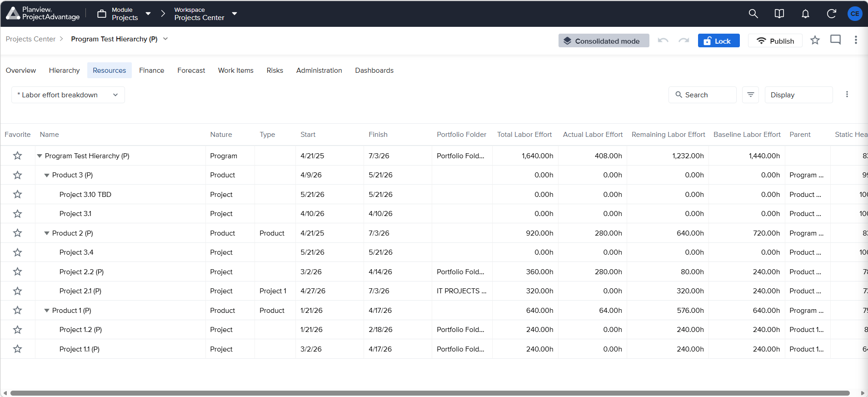Click the Publish button

pos(775,40)
